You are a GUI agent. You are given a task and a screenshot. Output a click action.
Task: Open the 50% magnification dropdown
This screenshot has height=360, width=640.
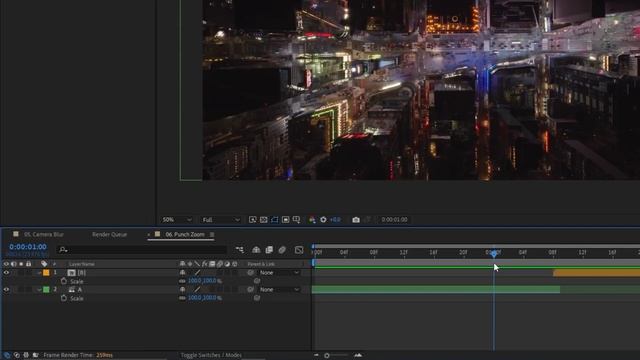(176, 220)
